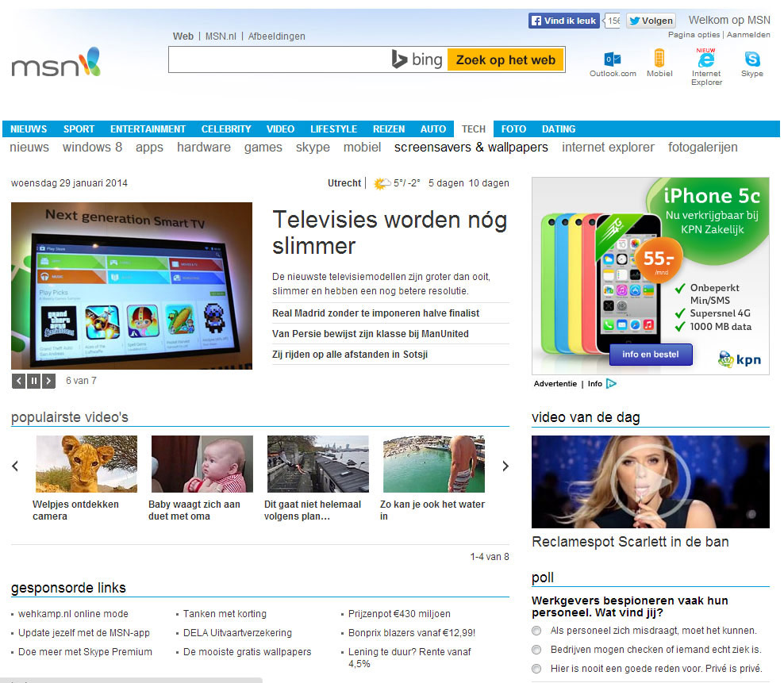Image resolution: width=784 pixels, height=683 pixels.
Task: Open 'Van Persie bewijst zijn klasse' headline
Action: (371, 334)
